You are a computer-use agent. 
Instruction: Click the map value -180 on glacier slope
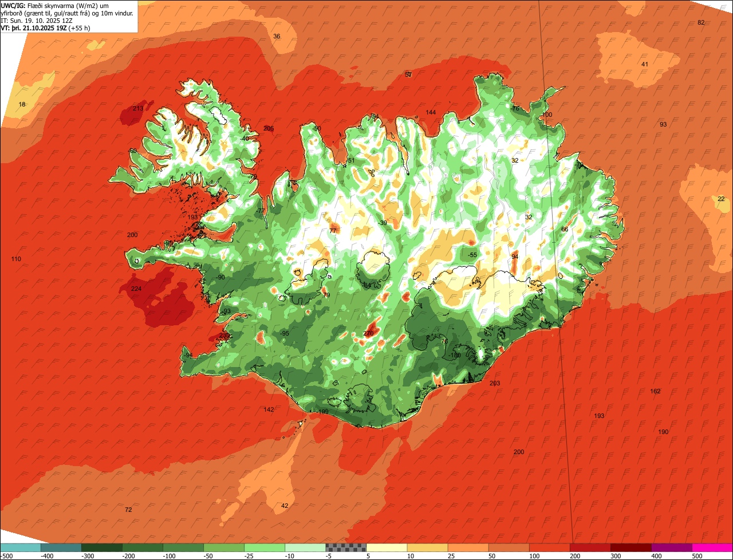[455, 355]
